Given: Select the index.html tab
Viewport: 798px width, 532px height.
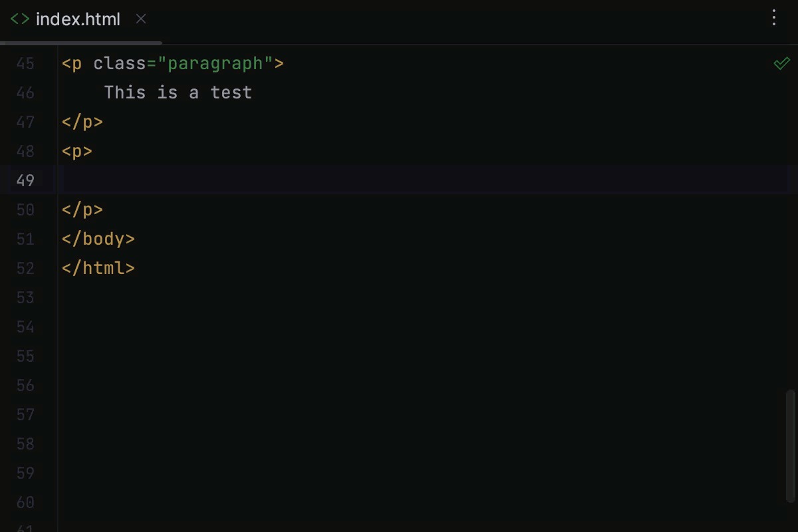Looking at the screenshot, I should point(78,19).
